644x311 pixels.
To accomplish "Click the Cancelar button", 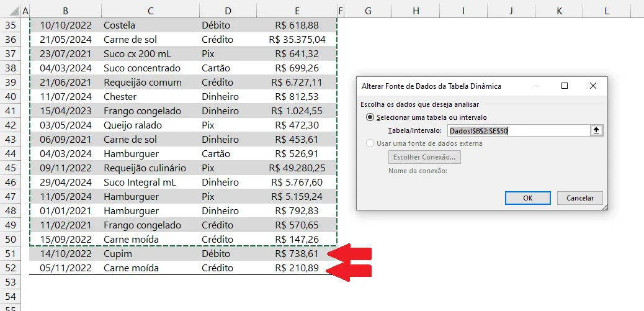I will (580, 198).
